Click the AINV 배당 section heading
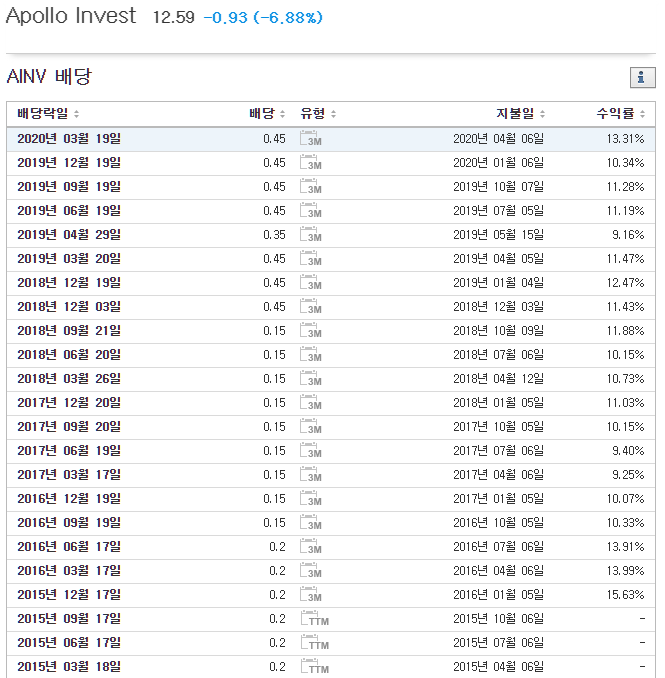The image size is (665, 678). [49, 77]
